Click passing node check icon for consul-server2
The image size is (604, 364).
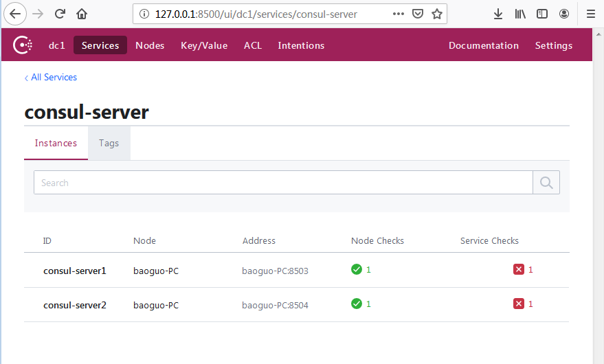click(x=357, y=304)
